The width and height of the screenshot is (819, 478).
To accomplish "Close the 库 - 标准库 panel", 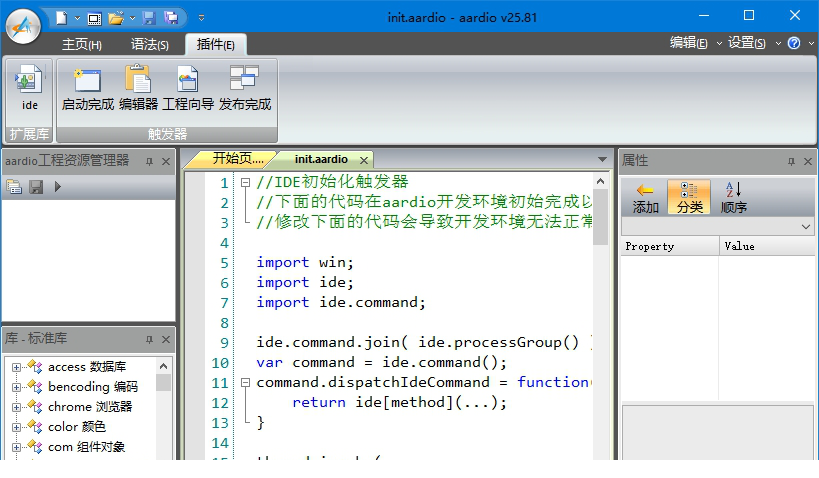I will pos(166,340).
